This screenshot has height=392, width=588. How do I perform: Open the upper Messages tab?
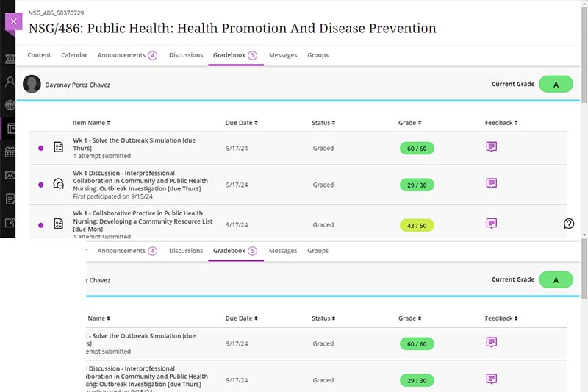click(x=283, y=55)
